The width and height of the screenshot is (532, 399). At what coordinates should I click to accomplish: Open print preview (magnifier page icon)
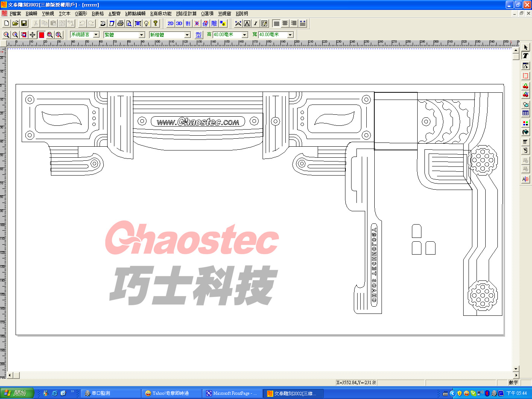click(x=129, y=24)
